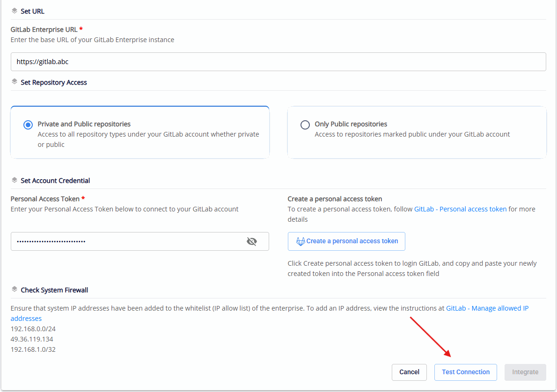The width and height of the screenshot is (557, 392).
Task: Click the Test Connection button
Action: pos(466,372)
